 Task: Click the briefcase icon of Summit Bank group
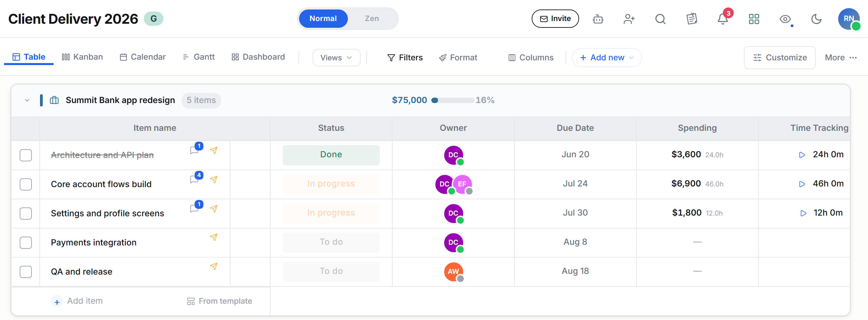[x=54, y=100]
